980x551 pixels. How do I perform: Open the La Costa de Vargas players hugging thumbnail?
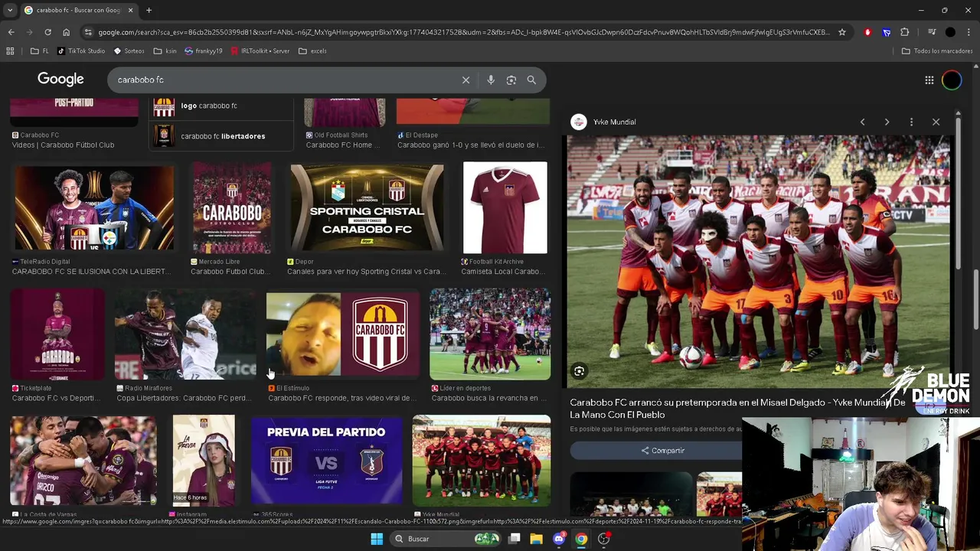point(83,460)
